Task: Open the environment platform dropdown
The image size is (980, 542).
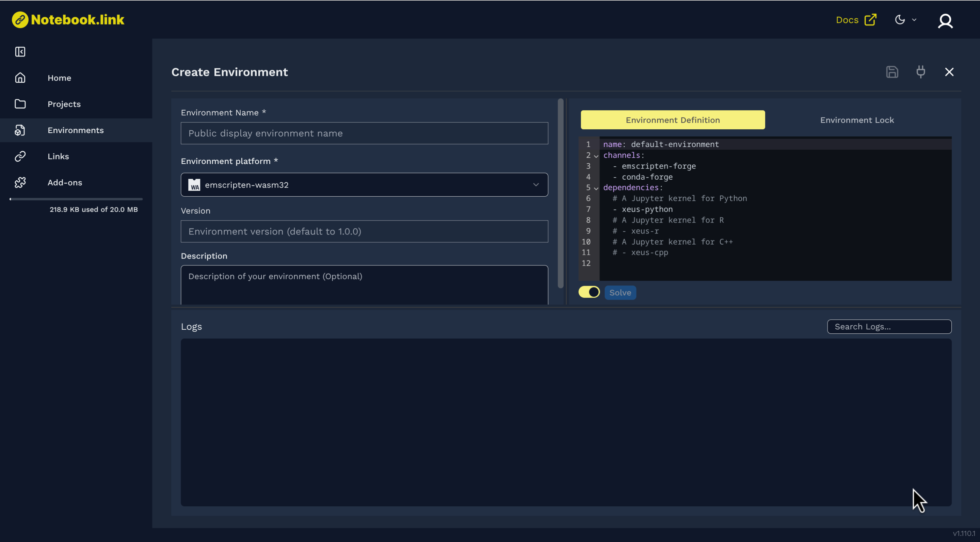Action: (536, 185)
